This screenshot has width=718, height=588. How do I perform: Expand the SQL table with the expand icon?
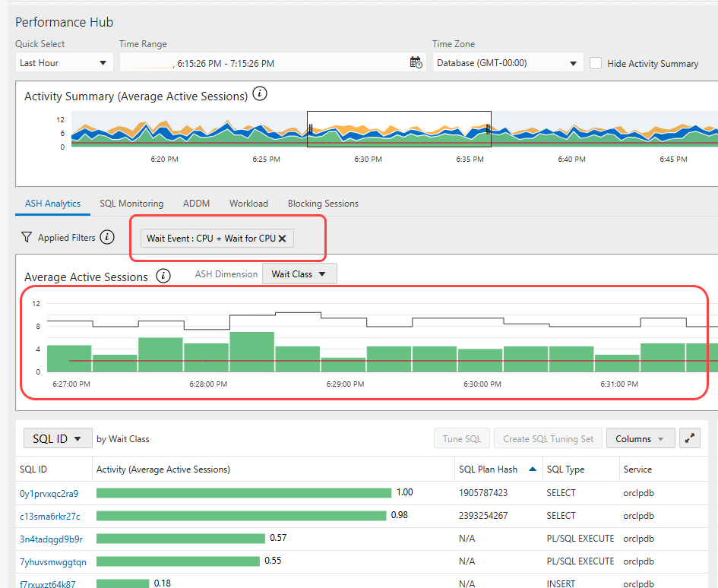[689, 438]
